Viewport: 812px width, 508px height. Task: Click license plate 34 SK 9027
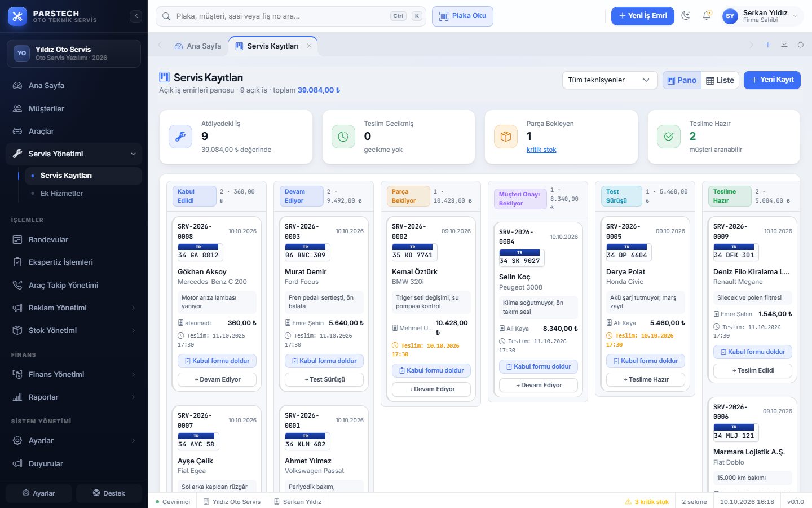(522, 257)
